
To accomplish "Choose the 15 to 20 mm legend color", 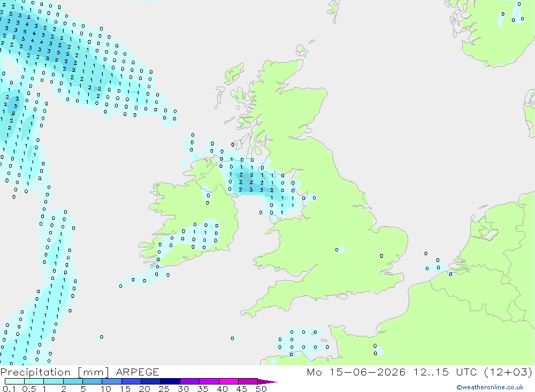I will point(131,381).
